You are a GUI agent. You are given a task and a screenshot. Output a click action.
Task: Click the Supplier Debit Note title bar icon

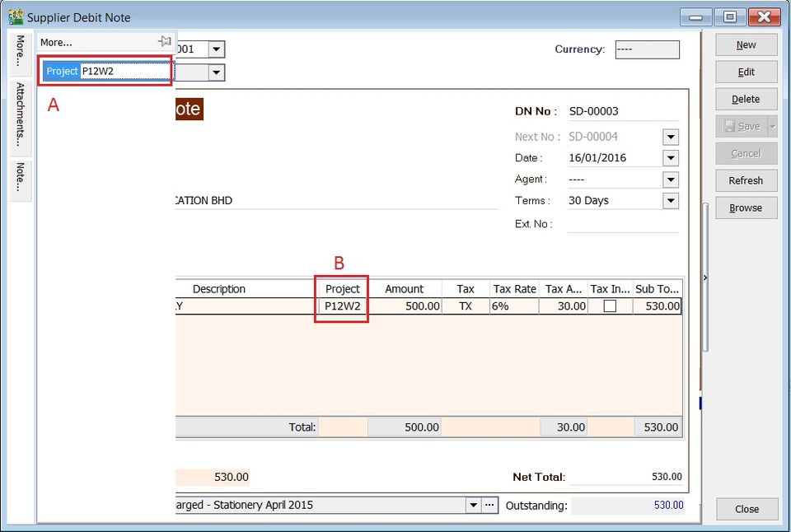coord(15,16)
